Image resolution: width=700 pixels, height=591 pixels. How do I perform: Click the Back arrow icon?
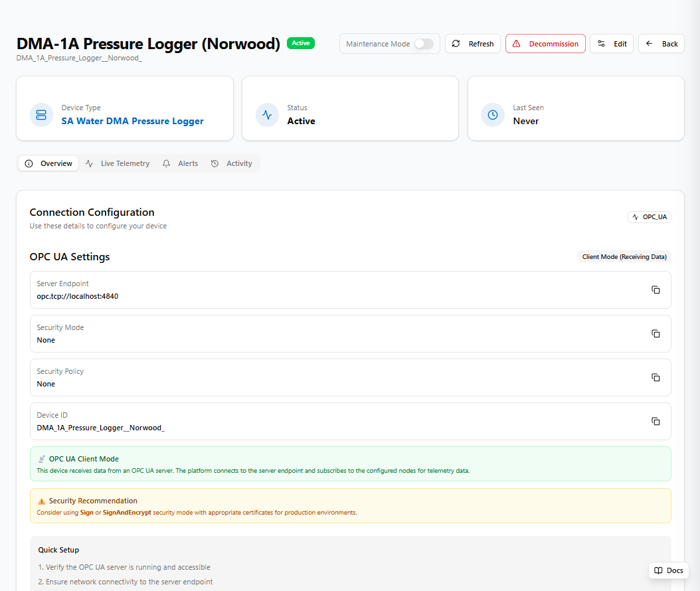coord(649,43)
